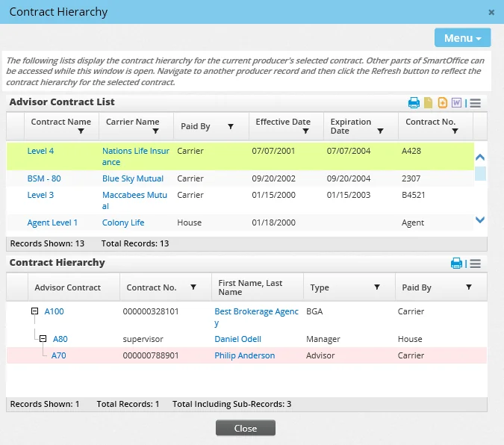Open the Nations Life Insurance carrier link
Viewport: 504px width, 445px height.
coord(136,156)
